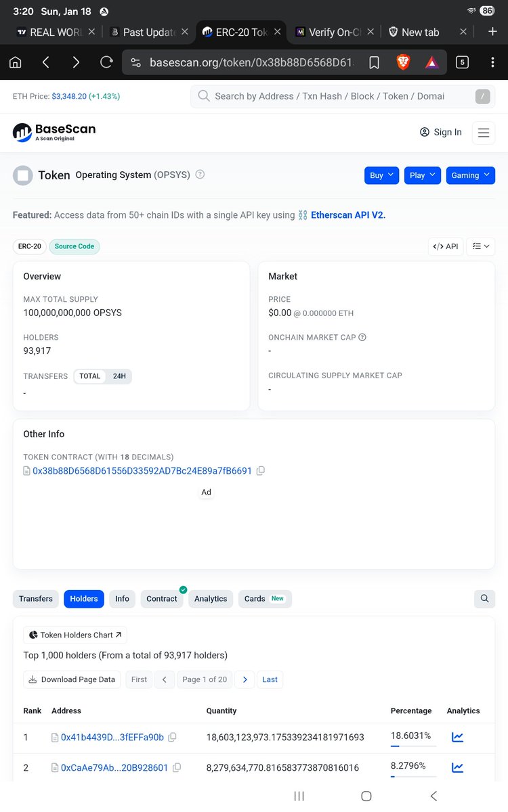Sign In to BaseScan

point(441,132)
